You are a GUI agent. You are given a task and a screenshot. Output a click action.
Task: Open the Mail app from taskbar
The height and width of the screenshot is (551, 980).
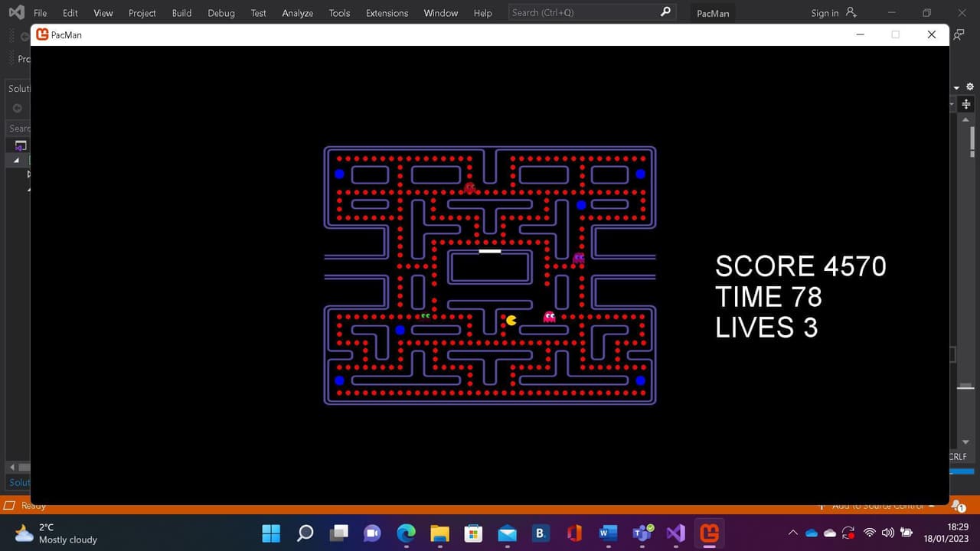click(507, 533)
